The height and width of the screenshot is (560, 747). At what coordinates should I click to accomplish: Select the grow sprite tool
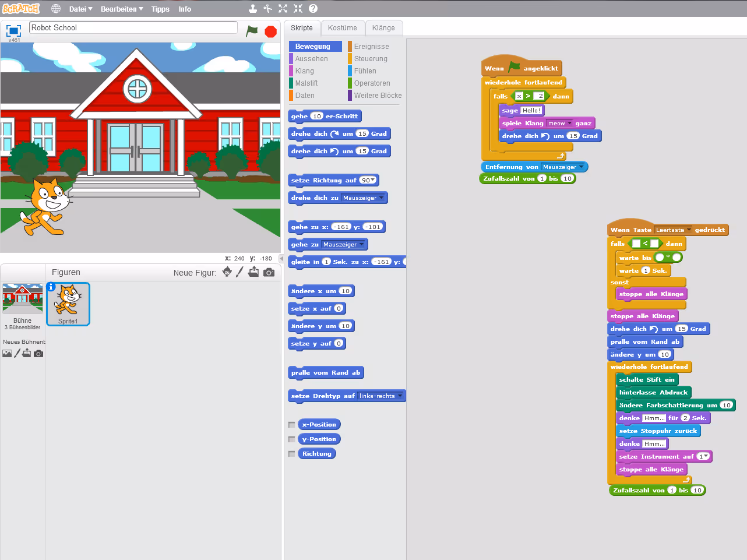(x=283, y=9)
